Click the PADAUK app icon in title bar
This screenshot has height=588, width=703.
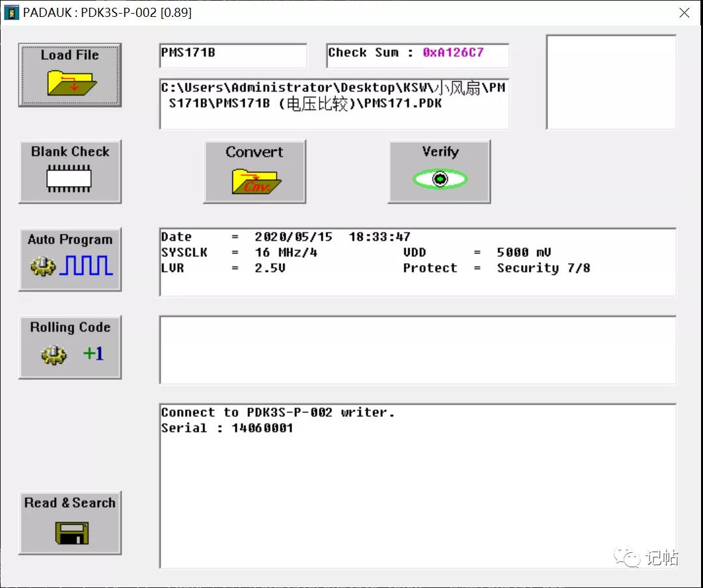pyautogui.click(x=11, y=12)
